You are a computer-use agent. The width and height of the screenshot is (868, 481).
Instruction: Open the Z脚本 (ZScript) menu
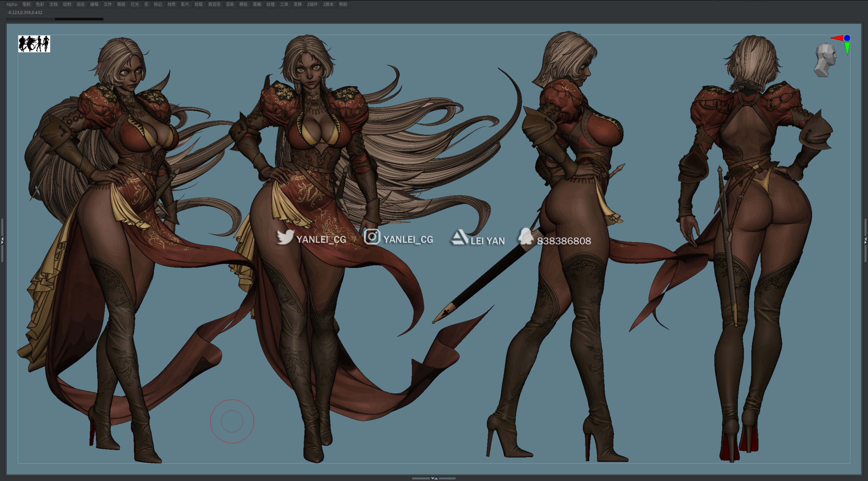328,4
